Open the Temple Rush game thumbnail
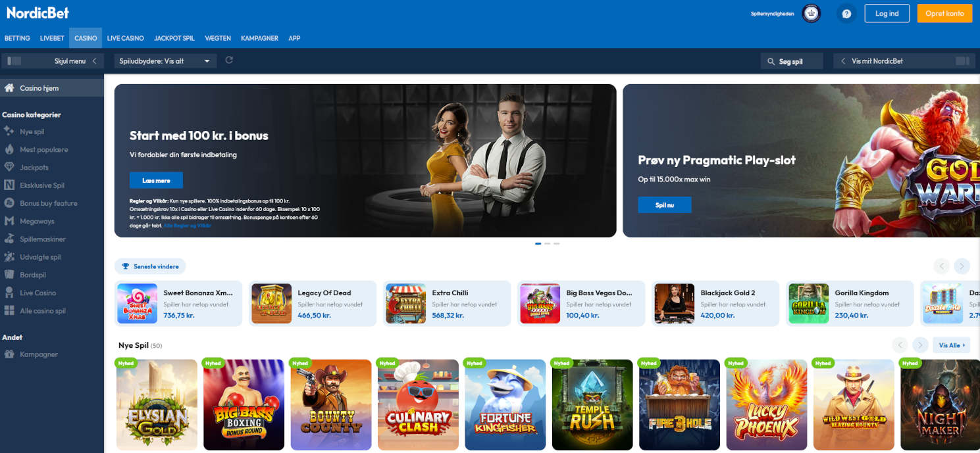Viewport: 980px width, 453px height. 592,405
